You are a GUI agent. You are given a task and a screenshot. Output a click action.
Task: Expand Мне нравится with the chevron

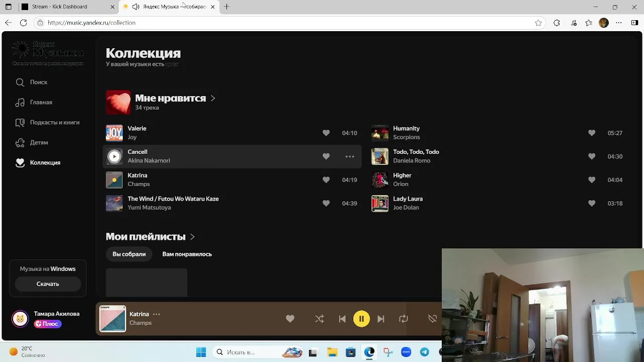click(x=213, y=98)
